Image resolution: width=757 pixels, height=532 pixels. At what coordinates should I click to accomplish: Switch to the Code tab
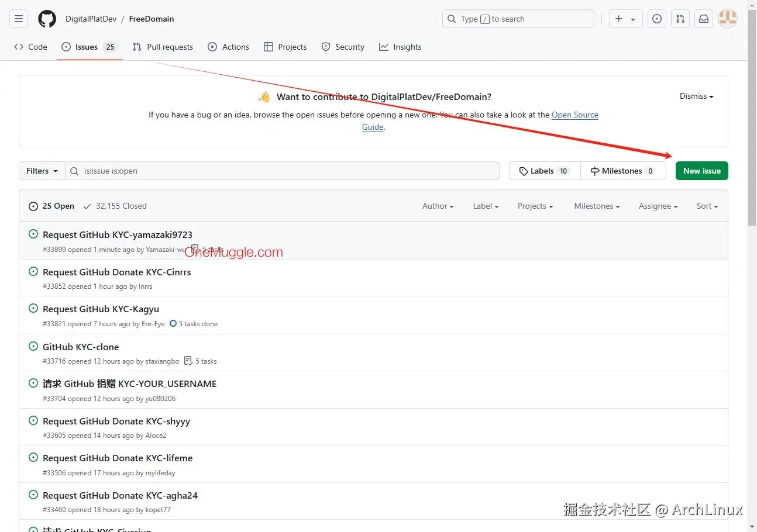click(x=30, y=47)
